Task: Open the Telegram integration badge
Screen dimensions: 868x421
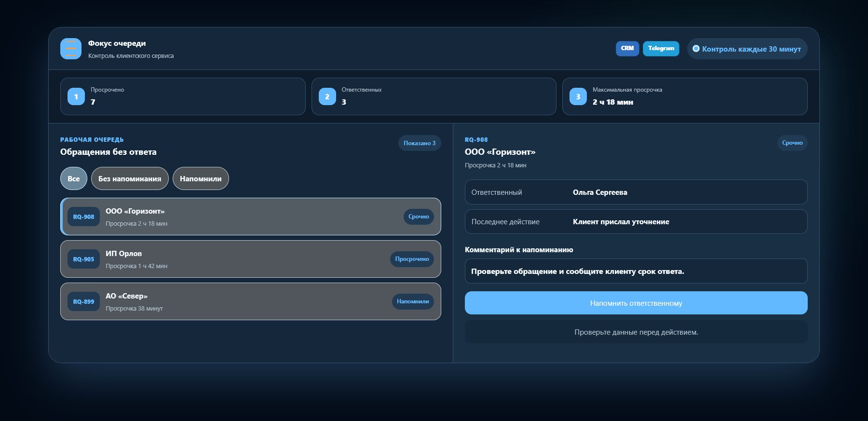Action: [x=661, y=48]
